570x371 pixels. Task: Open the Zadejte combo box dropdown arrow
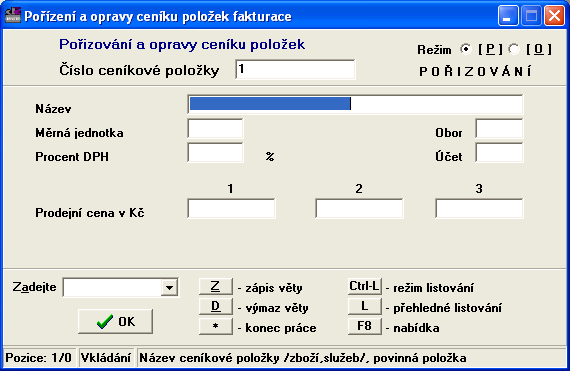coord(169,288)
